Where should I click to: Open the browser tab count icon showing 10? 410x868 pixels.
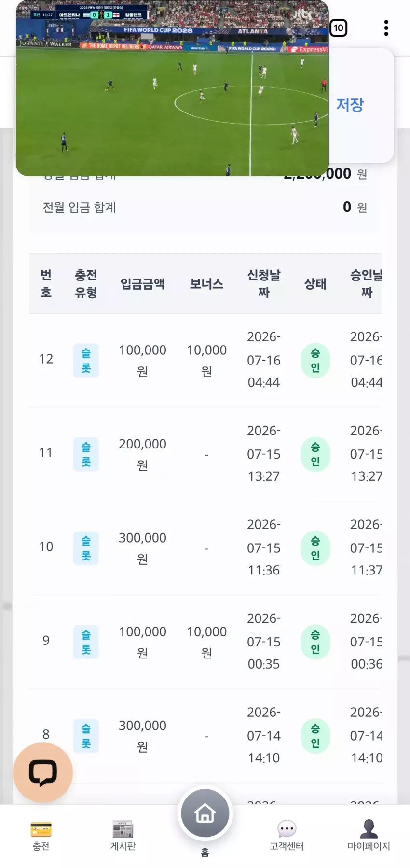click(339, 28)
